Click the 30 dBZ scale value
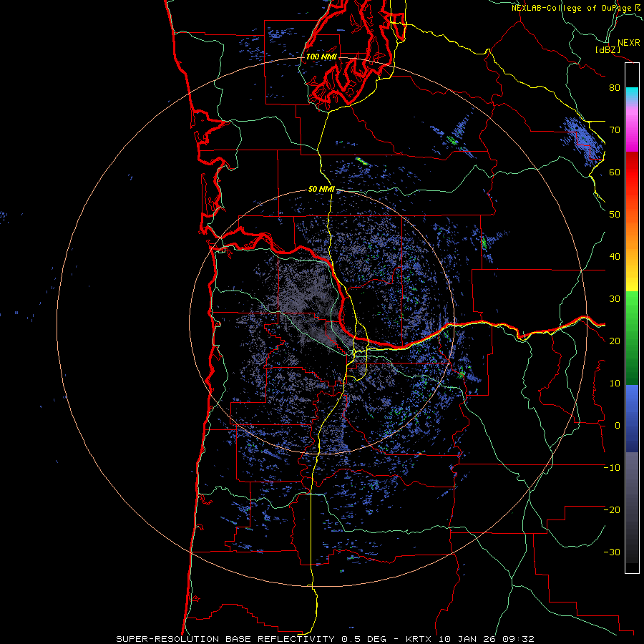644x644 pixels. pyautogui.click(x=615, y=299)
